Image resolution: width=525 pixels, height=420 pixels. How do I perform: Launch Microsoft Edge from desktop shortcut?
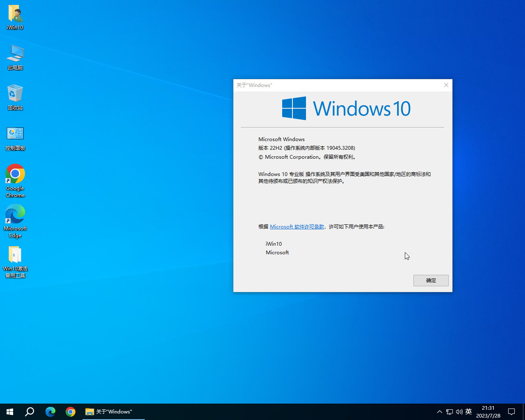click(15, 221)
